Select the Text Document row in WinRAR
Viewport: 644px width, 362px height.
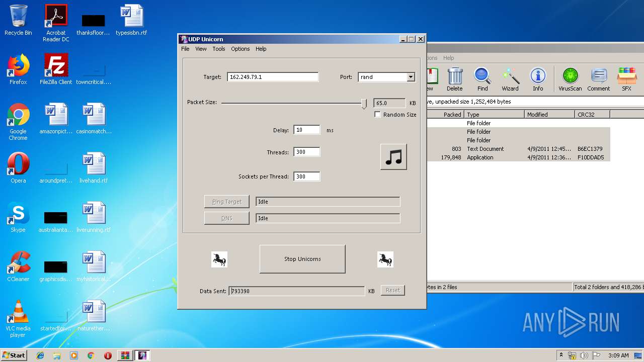tap(518, 149)
